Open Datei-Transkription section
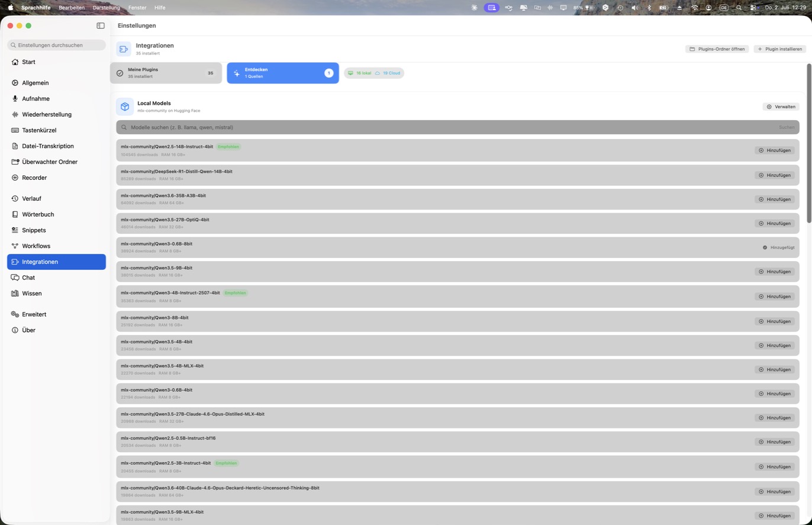 point(56,146)
